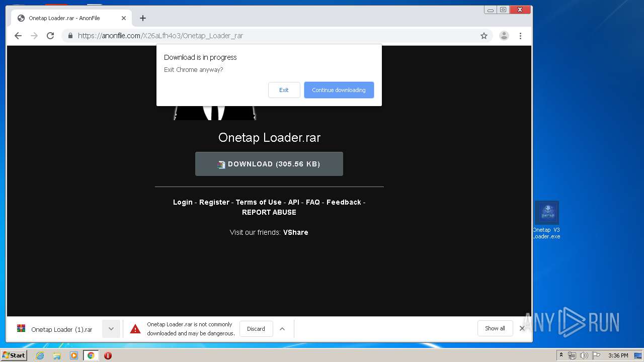This screenshot has width=644, height=362.
Task: Open the FAQ link
Action: click(313, 202)
